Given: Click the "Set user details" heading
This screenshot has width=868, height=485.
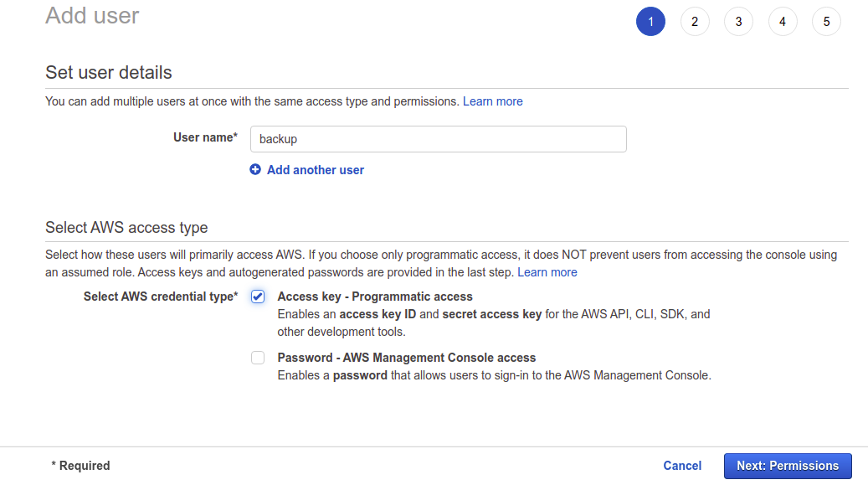Looking at the screenshot, I should (x=109, y=72).
